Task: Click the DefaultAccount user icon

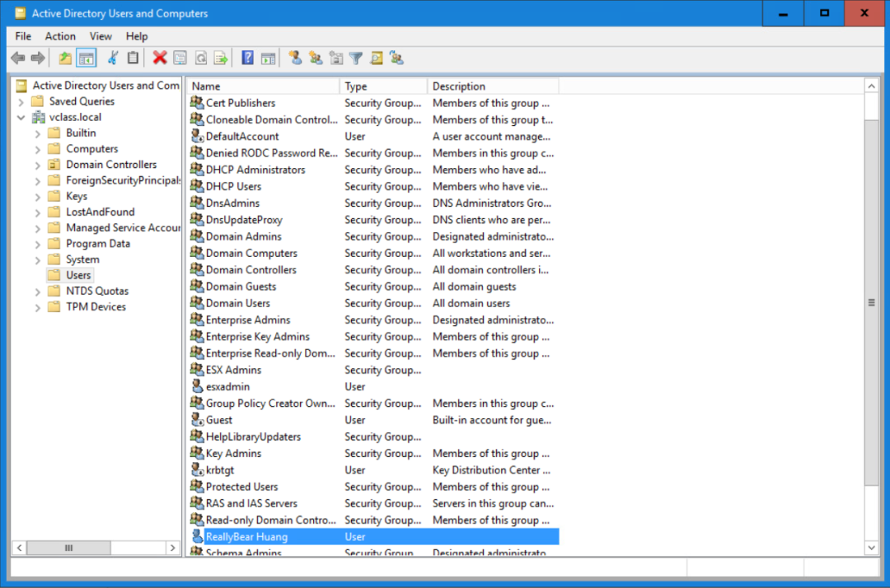Action: pos(197,136)
